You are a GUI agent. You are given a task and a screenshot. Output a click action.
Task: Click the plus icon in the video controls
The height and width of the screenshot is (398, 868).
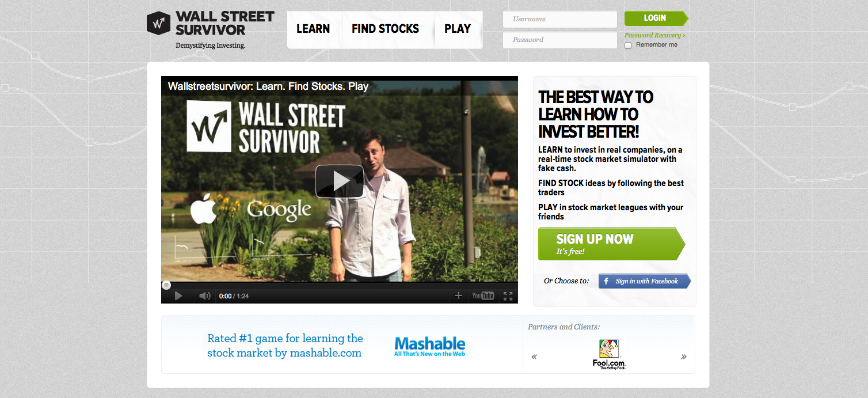click(459, 295)
